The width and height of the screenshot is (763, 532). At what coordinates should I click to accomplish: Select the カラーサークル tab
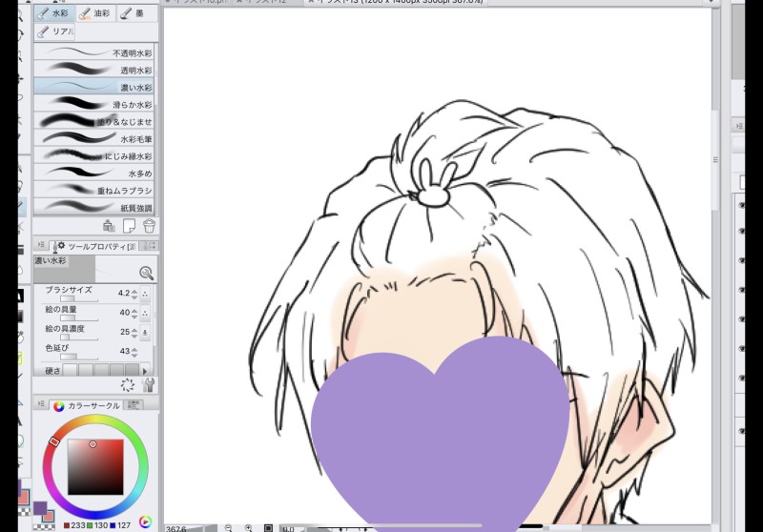point(87,405)
